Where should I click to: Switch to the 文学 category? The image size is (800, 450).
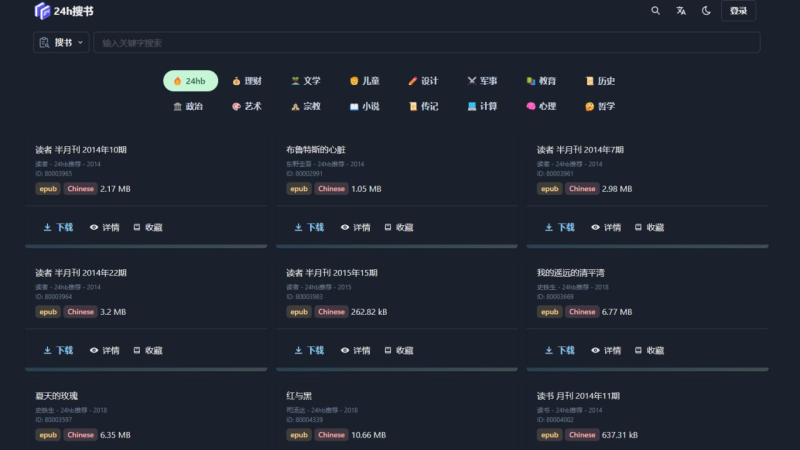306,81
